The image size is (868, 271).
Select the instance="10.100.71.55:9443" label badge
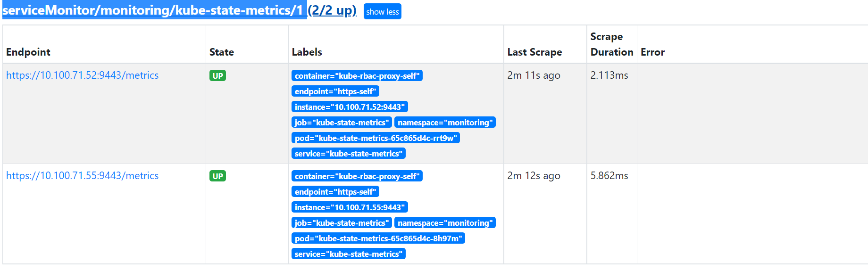[x=350, y=207]
